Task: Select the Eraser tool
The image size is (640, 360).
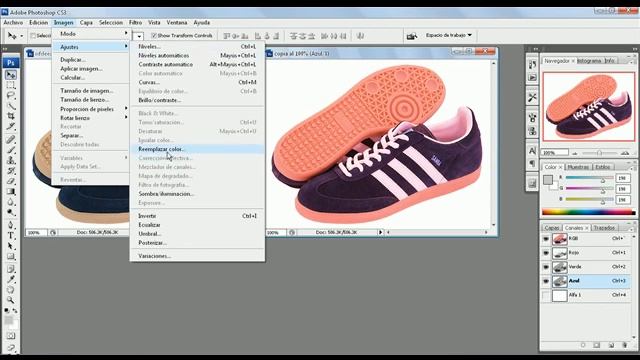Action: pos(11,181)
